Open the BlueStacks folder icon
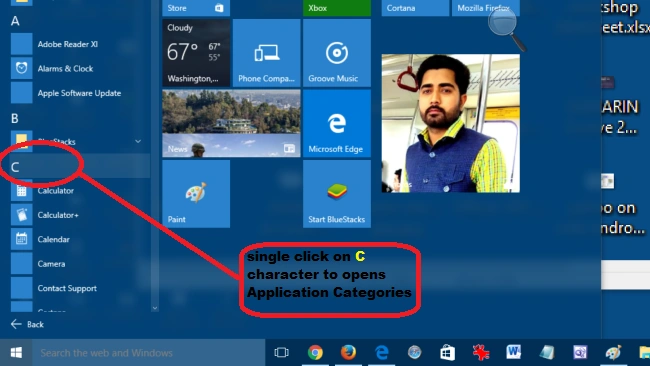This screenshot has height=366, width=650. [22, 141]
